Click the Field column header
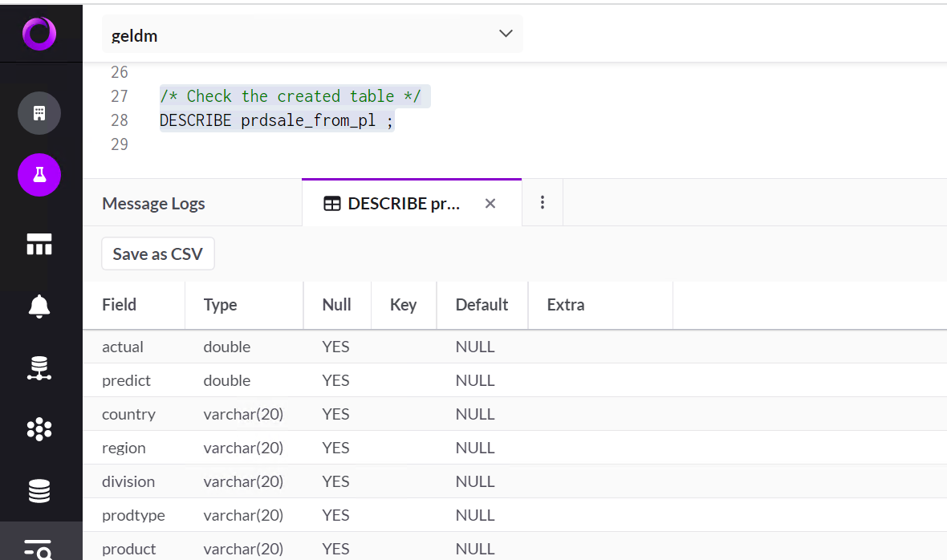The height and width of the screenshot is (560, 947). 119,305
